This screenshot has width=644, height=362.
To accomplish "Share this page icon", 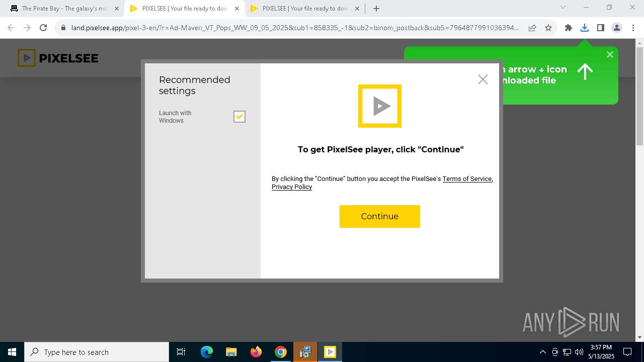I will [532, 28].
